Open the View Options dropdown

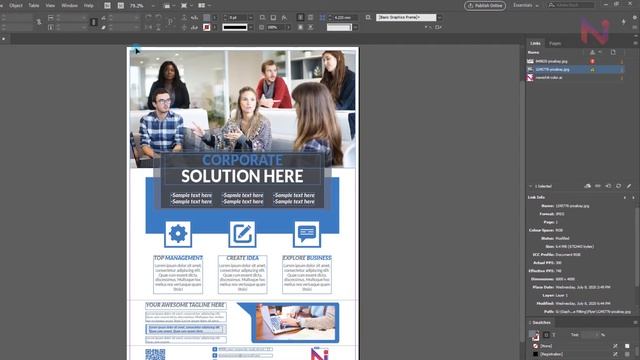(169, 6)
